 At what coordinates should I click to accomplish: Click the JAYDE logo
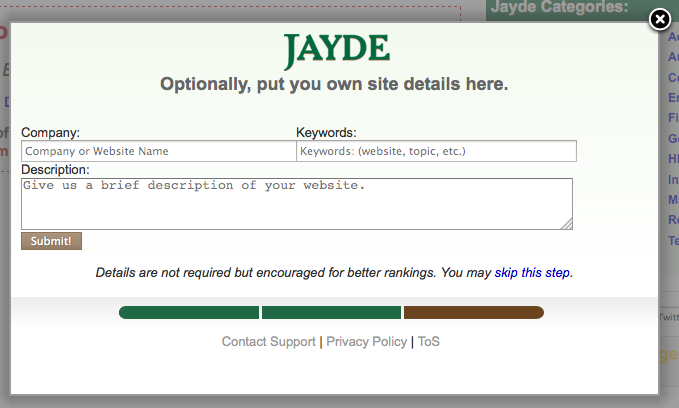(337, 50)
